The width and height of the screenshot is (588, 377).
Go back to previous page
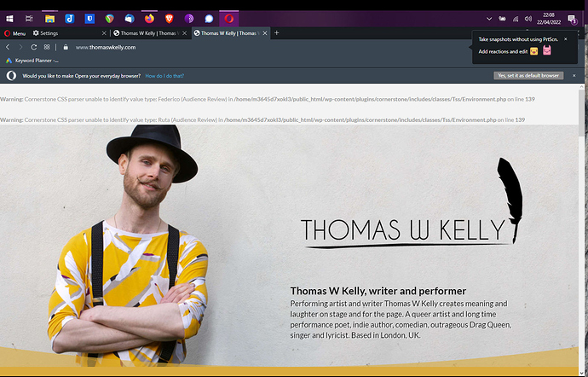click(x=8, y=47)
